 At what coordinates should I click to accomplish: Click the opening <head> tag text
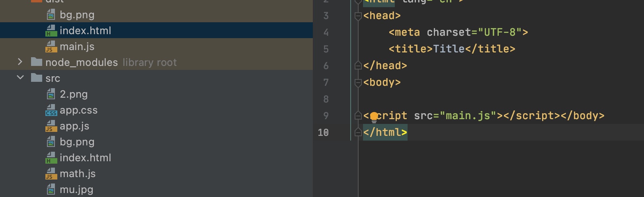tap(382, 15)
